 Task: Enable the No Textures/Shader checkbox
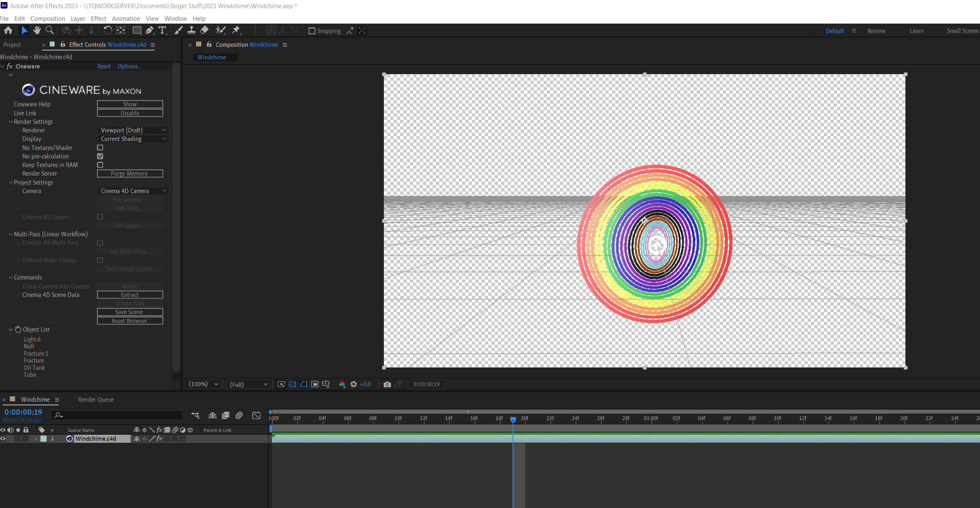click(100, 147)
